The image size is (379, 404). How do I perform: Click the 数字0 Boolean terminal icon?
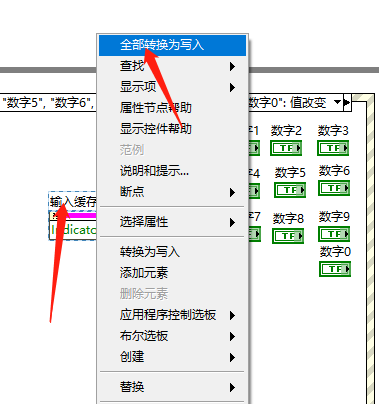pos(335,269)
